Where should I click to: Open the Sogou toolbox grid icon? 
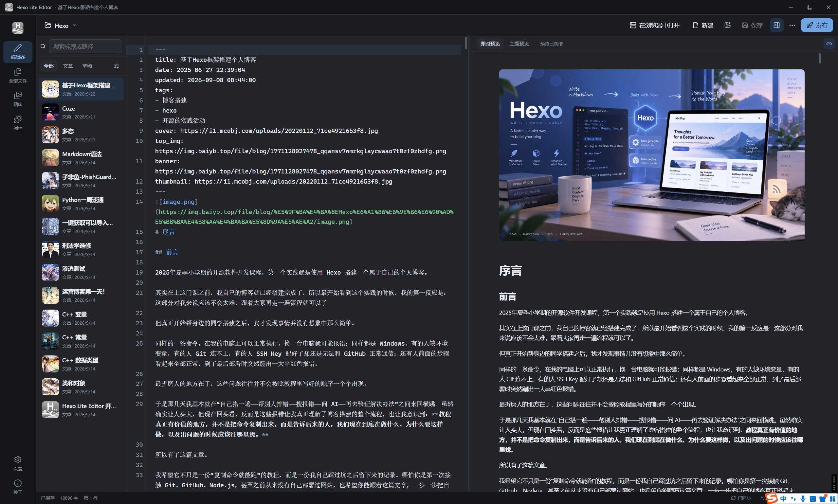pos(833,498)
